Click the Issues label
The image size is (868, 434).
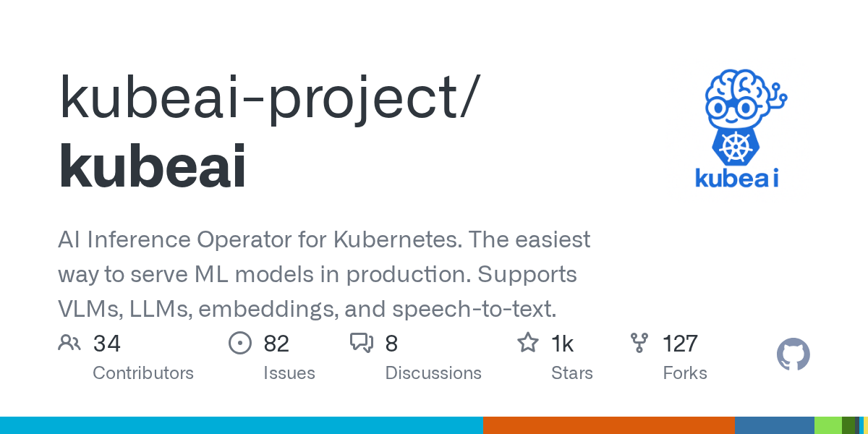click(289, 373)
